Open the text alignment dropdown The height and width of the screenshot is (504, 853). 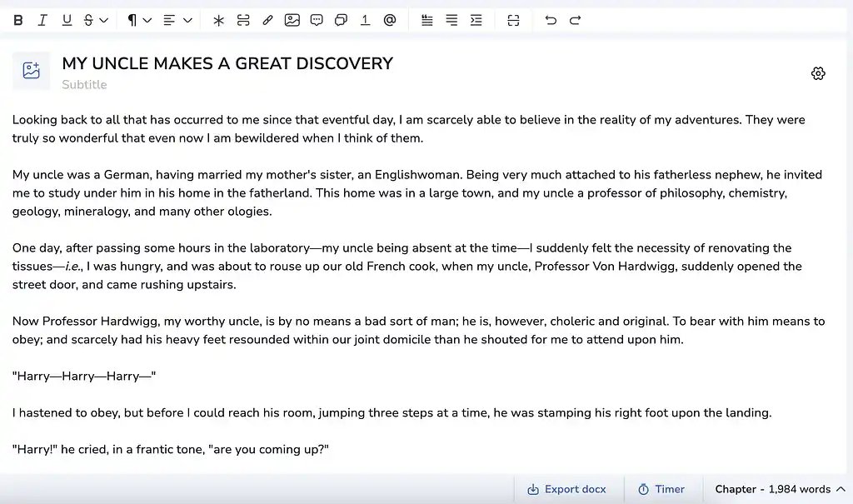(177, 20)
